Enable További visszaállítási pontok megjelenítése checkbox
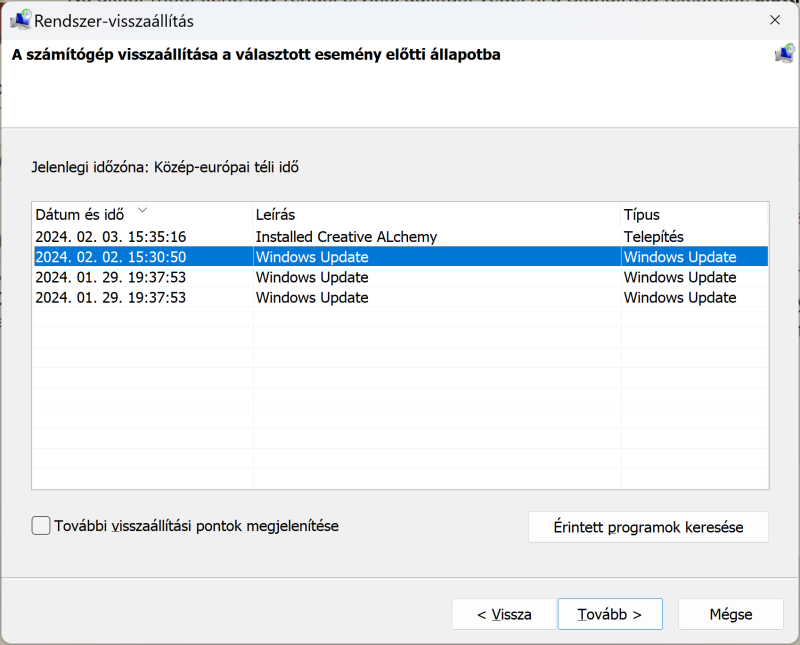Image resolution: width=800 pixels, height=645 pixels. 41,525
